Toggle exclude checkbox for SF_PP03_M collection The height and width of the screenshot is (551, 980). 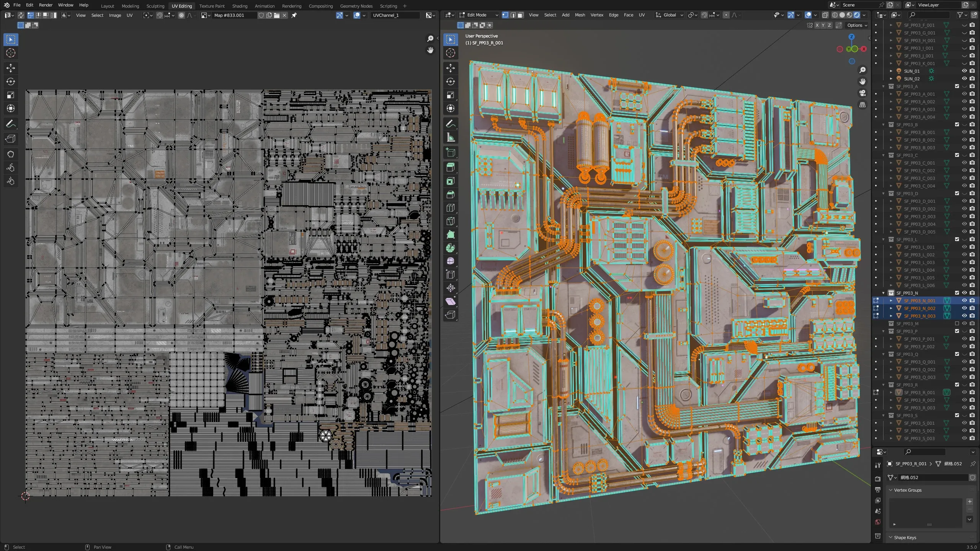click(957, 323)
